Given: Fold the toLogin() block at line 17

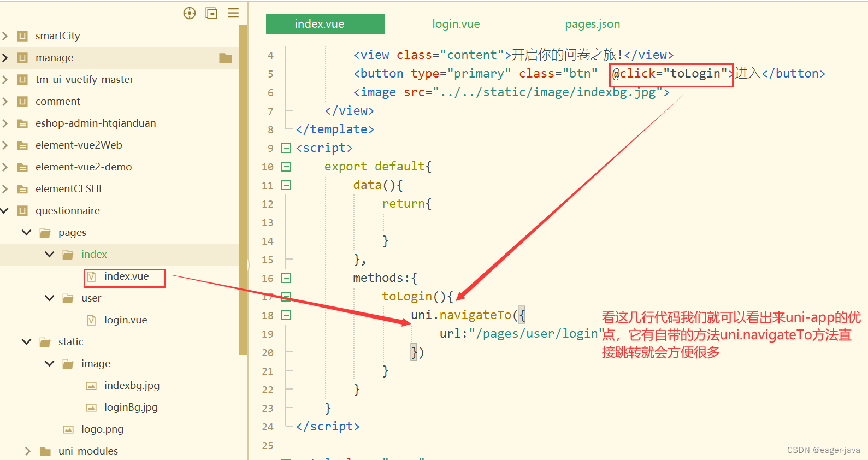Looking at the screenshot, I should 286,297.
